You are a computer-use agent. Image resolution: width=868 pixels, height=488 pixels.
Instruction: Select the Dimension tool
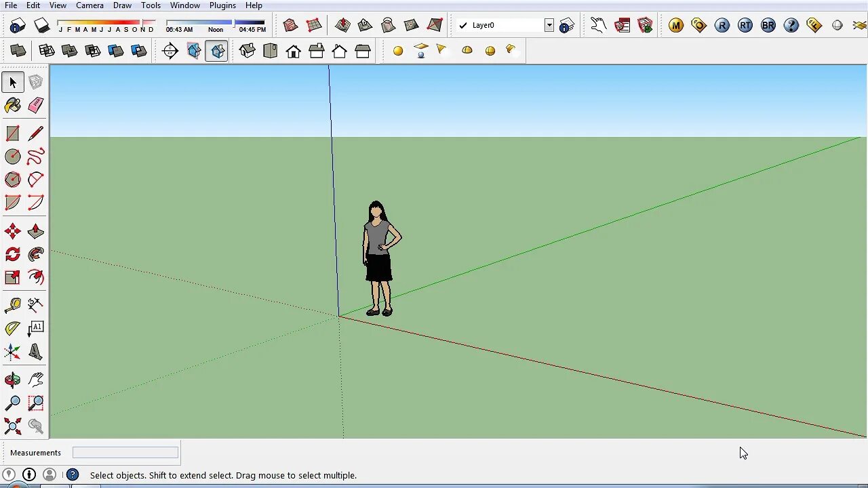pyautogui.click(x=36, y=306)
